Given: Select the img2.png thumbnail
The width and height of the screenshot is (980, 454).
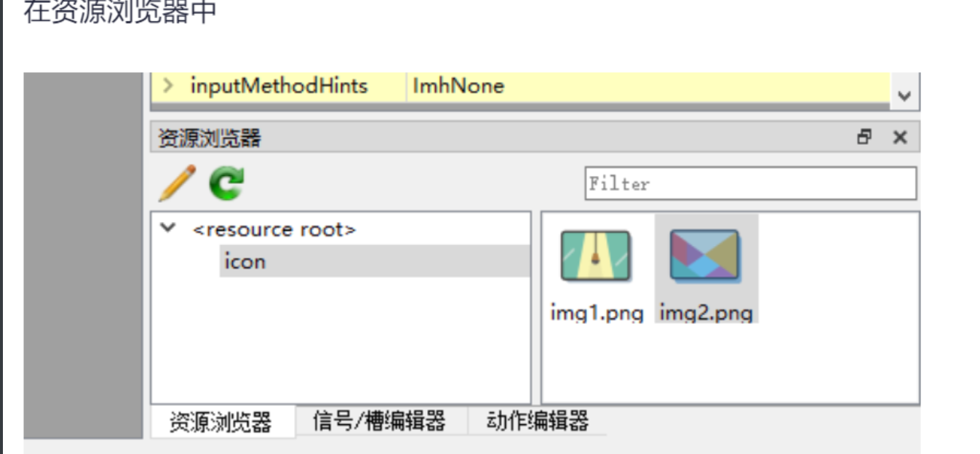Looking at the screenshot, I should coord(705,256).
